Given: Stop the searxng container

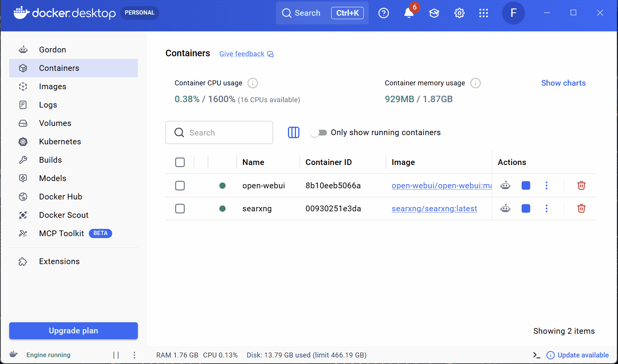Looking at the screenshot, I should point(526,209).
